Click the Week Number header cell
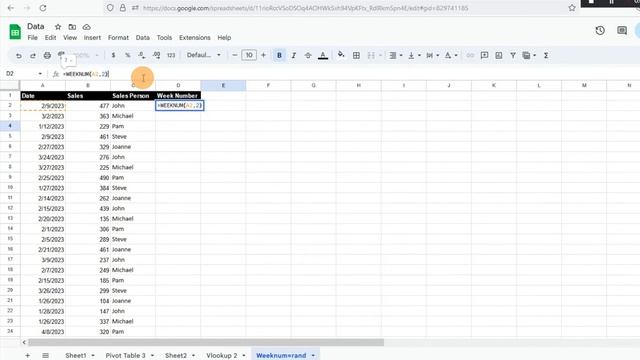The height and width of the screenshot is (360, 640). coord(178,96)
